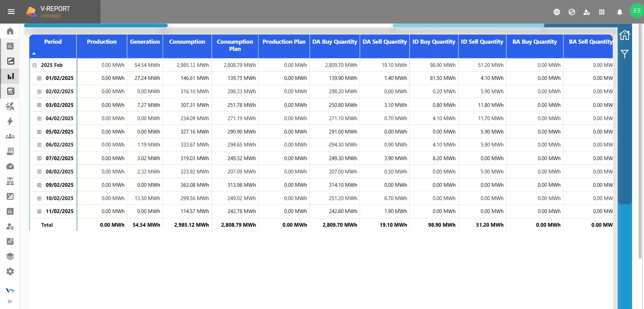The image size is (644, 309).
Task: Expand the 11/02/2025 row
Action: (x=39, y=212)
